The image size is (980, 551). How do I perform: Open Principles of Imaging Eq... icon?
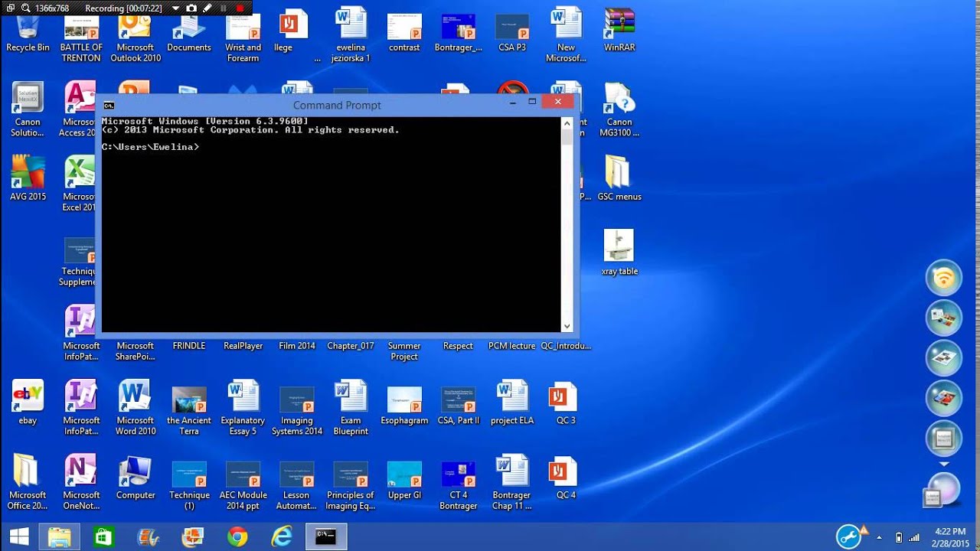[351, 485]
